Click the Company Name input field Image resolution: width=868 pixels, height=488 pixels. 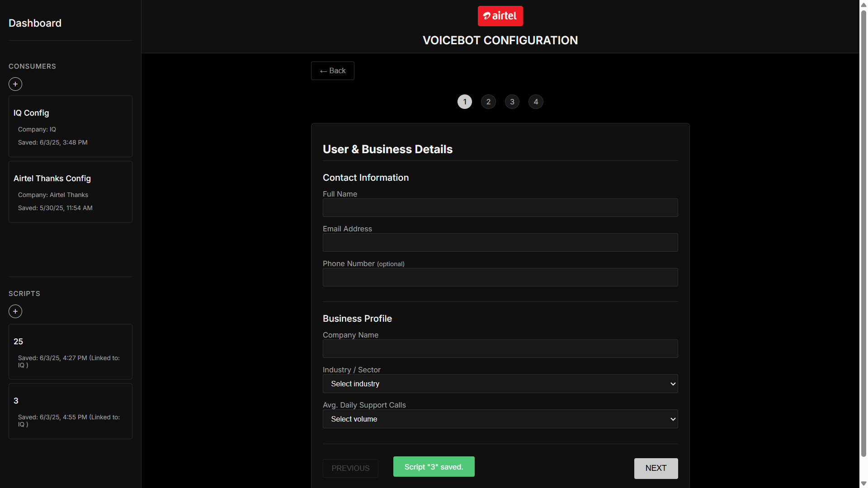pos(500,349)
